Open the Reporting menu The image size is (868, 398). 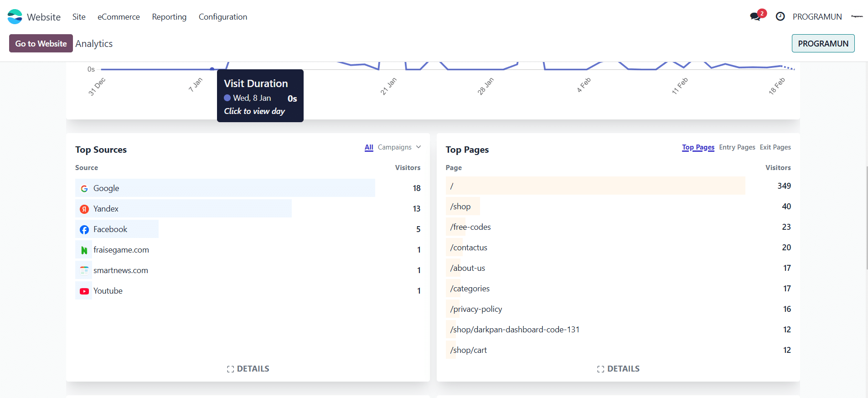(x=169, y=17)
